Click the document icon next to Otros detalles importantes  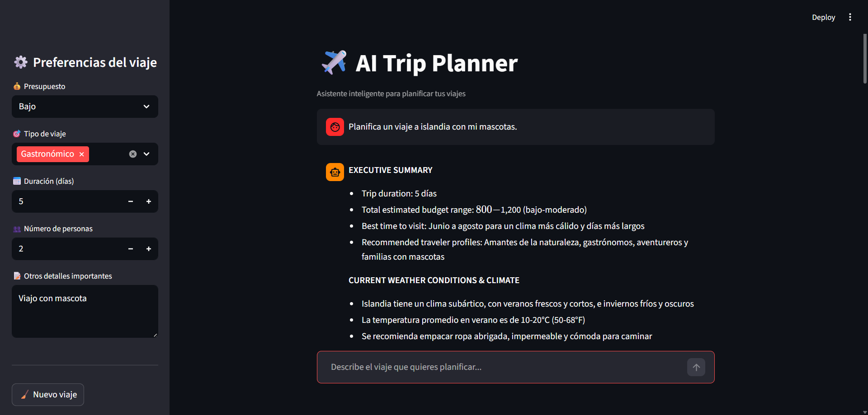[x=17, y=275]
